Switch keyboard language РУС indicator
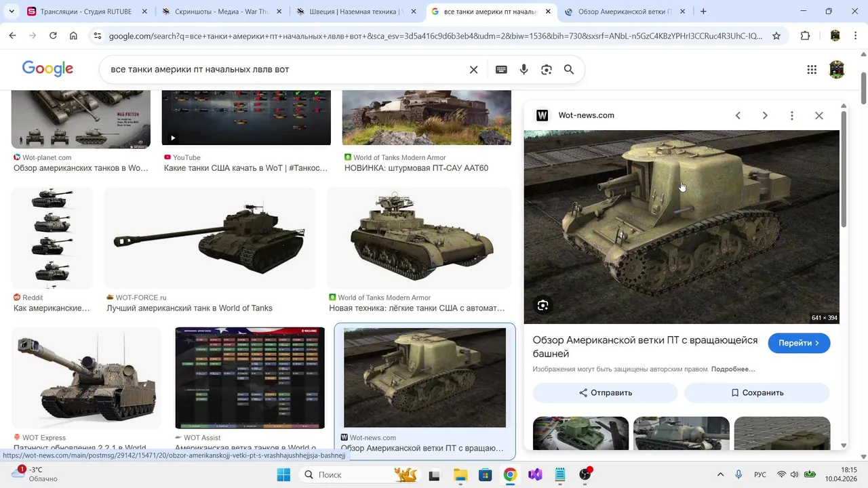Viewport: 868px width, 488px height. coord(760,474)
